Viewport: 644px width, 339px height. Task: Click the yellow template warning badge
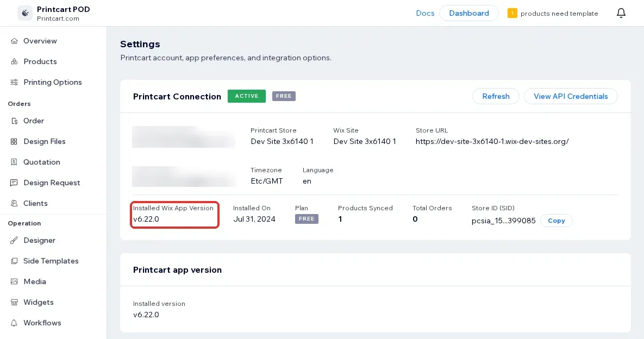coord(512,13)
